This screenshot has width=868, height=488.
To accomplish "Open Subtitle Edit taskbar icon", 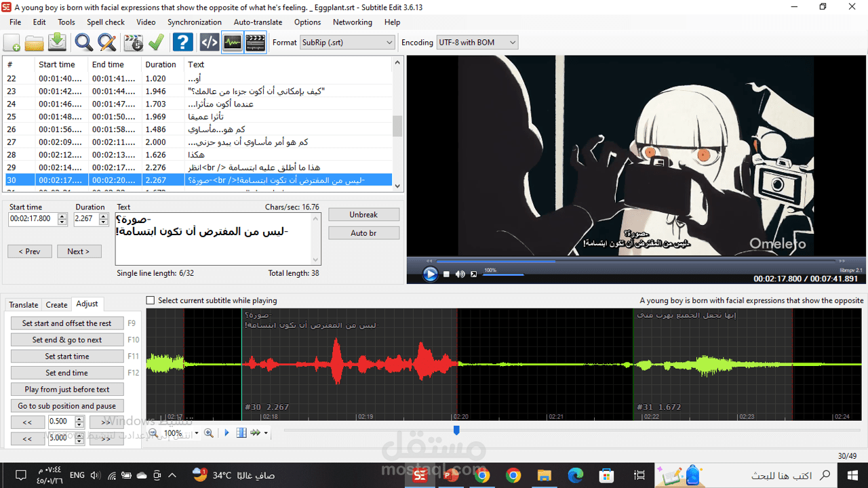I will coord(420,475).
